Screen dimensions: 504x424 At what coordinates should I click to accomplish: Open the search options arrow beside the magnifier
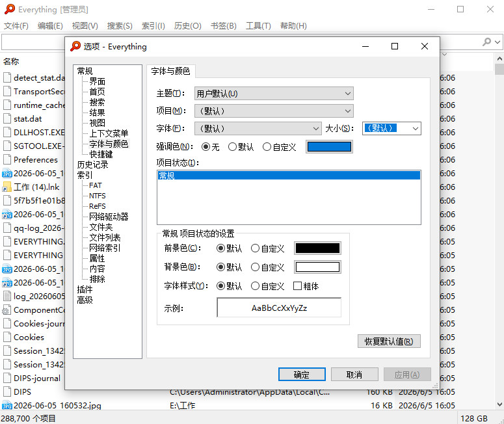497,42
